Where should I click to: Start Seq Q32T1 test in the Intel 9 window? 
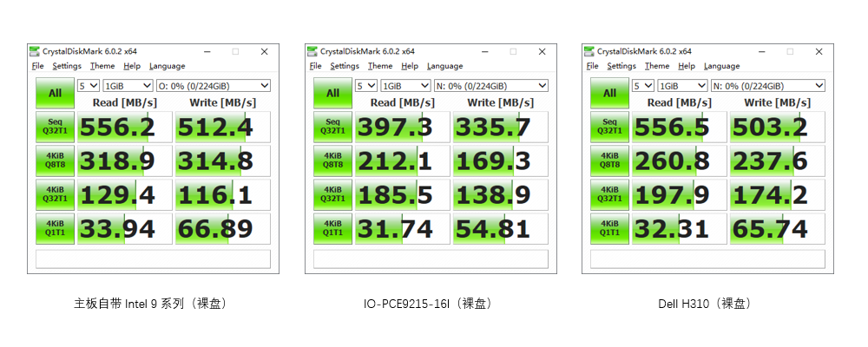[56, 127]
